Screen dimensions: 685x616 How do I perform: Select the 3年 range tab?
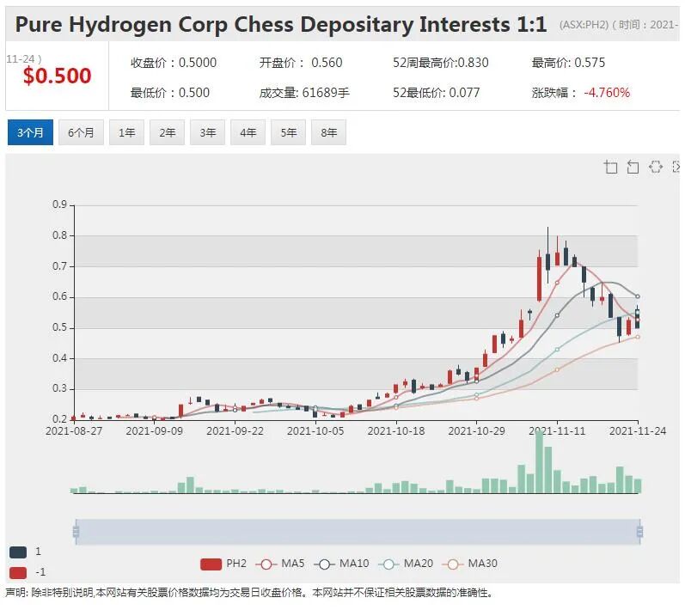(207, 132)
